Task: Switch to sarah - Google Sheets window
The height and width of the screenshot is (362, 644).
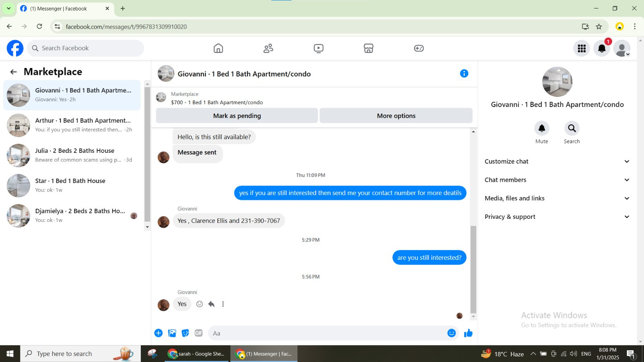Action: (197, 354)
